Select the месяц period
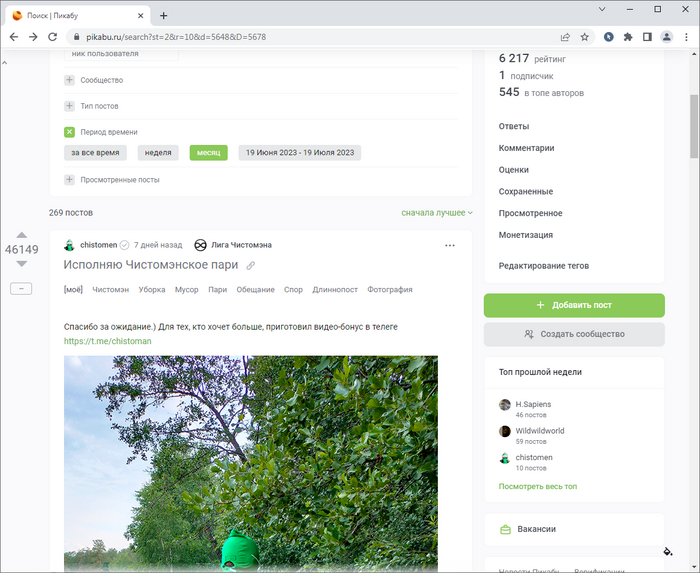This screenshot has width=700, height=573. coord(208,153)
